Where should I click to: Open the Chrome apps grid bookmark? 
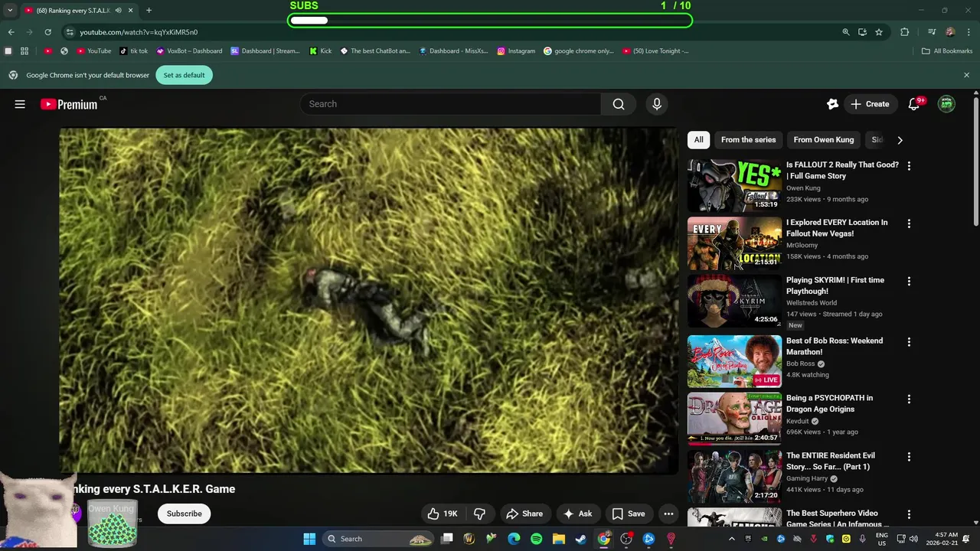24,51
